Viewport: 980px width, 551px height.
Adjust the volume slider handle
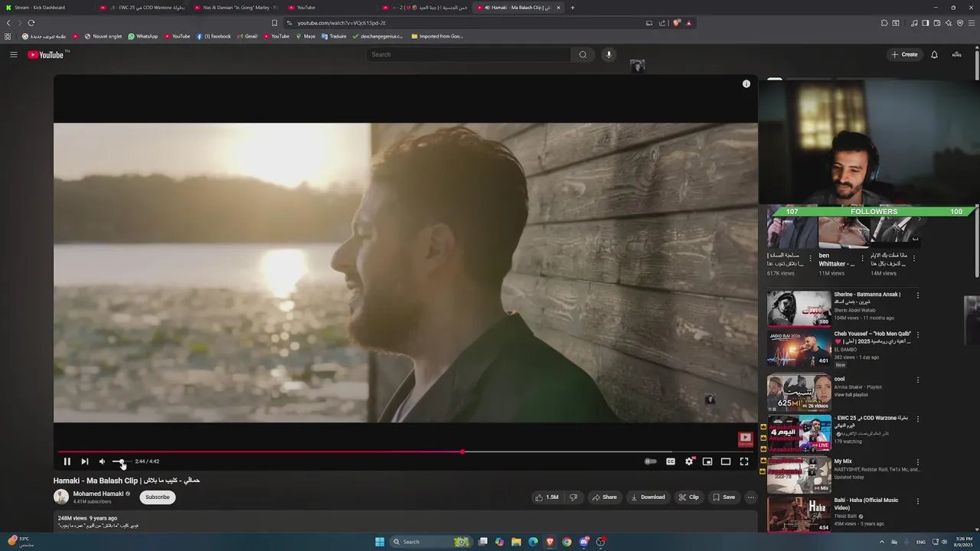[122, 461]
